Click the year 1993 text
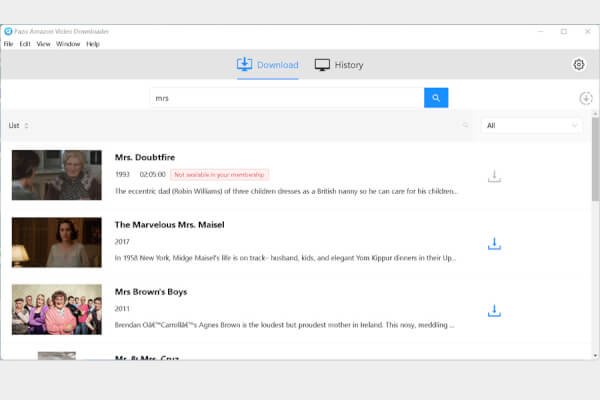Image resolution: width=600 pixels, height=400 pixels. (x=122, y=175)
